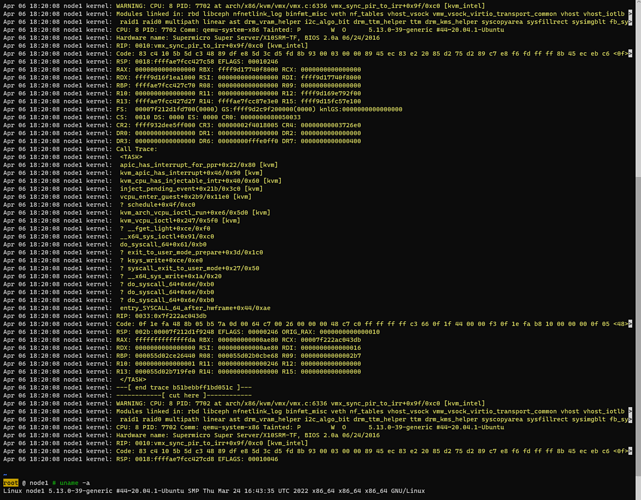Click the green 'uname' command text
Screen dimensions: 641x500
pos(69,483)
